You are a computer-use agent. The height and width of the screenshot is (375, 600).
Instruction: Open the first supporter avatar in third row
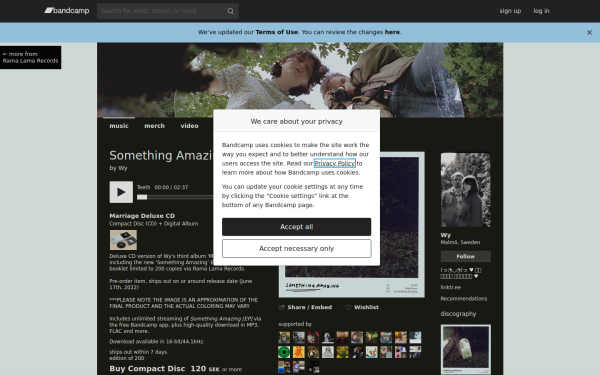tap(284, 367)
